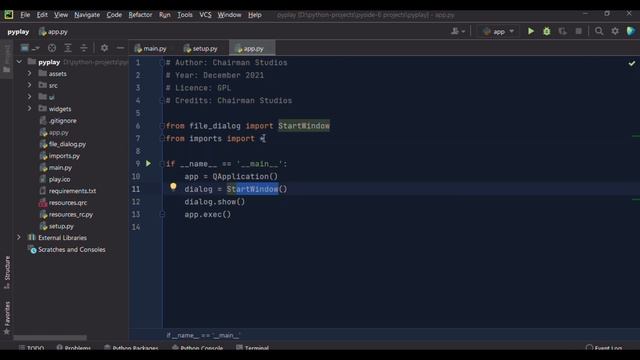The width and height of the screenshot is (640, 360).
Task: Open the Help menu
Action: click(255, 15)
